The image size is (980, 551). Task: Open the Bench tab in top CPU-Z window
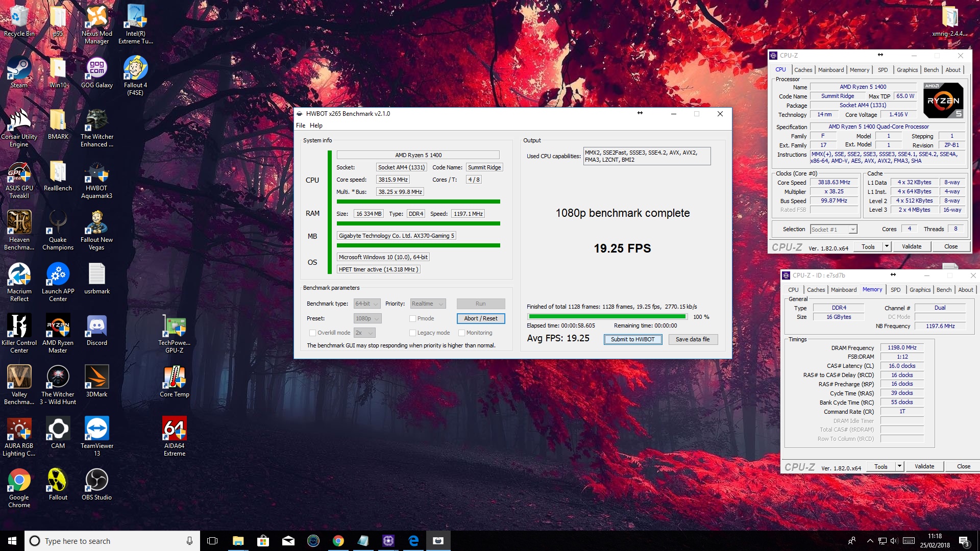(x=931, y=70)
